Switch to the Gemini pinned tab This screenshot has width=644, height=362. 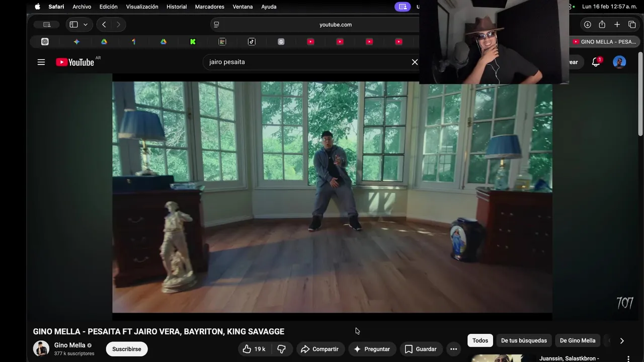pyautogui.click(x=76, y=42)
